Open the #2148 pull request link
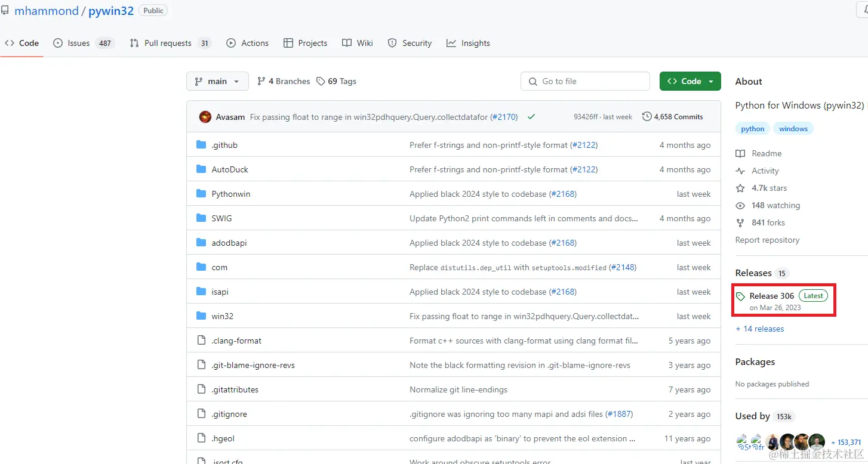 click(623, 267)
